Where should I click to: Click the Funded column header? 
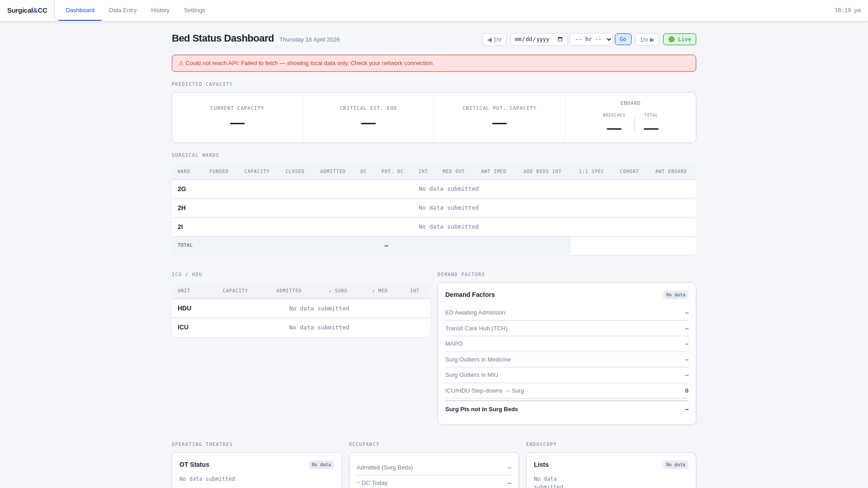tap(219, 172)
